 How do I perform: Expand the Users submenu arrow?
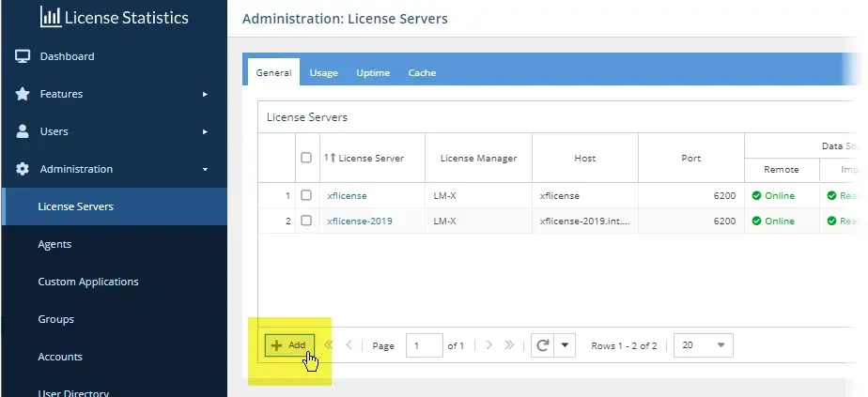(205, 131)
